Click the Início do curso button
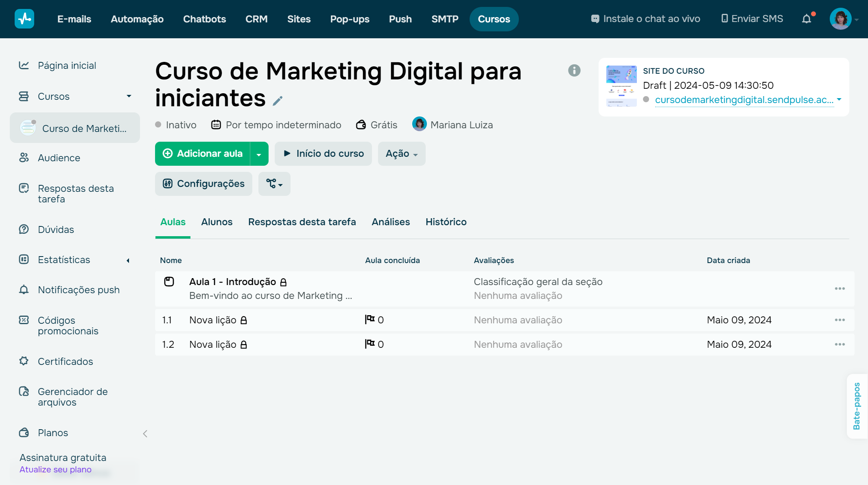This screenshot has height=485, width=868. (x=323, y=154)
